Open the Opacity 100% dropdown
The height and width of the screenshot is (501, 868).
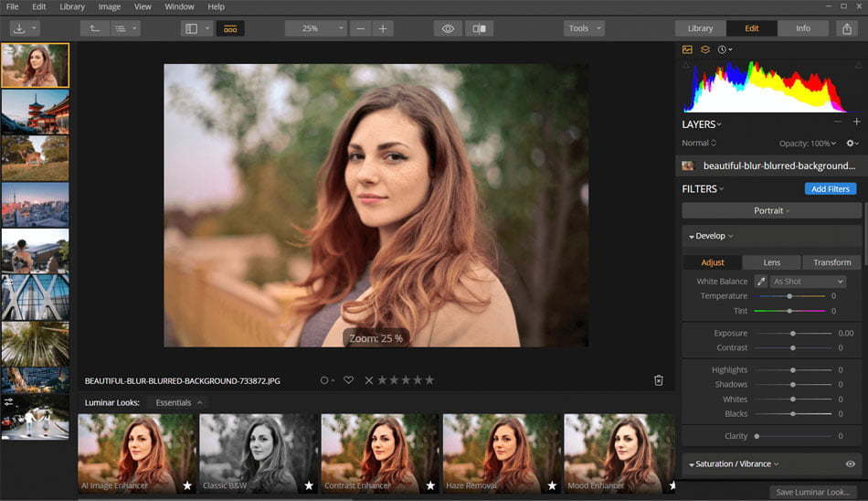pos(808,144)
